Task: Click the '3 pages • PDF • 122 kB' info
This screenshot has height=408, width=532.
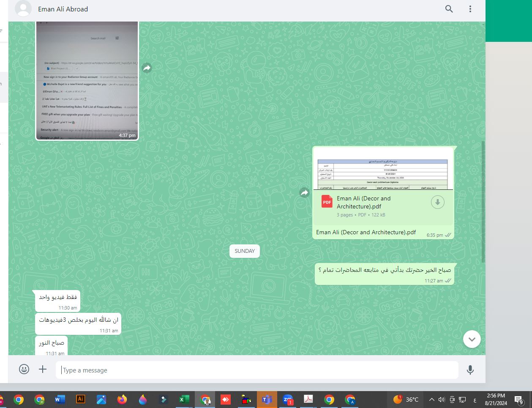Action: coord(361,215)
